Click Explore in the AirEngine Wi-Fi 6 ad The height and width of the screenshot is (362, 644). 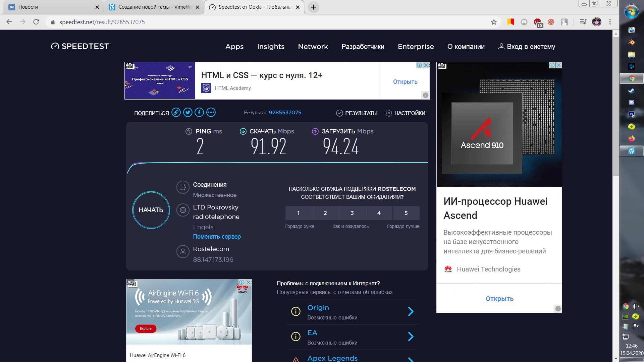point(146,328)
